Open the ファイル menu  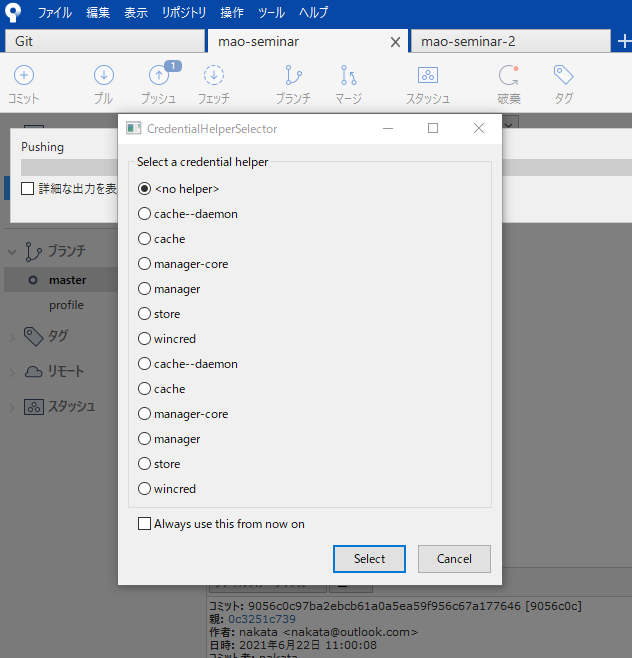point(55,13)
